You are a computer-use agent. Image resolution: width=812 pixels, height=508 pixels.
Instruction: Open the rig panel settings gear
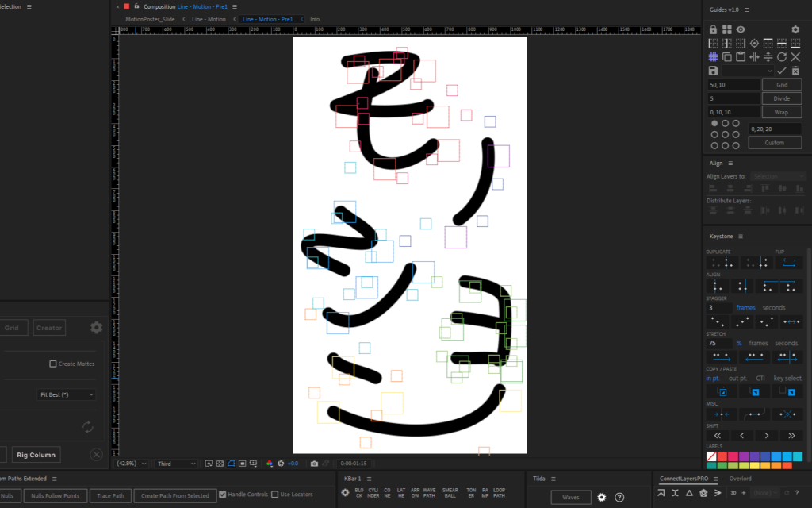[x=96, y=328]
